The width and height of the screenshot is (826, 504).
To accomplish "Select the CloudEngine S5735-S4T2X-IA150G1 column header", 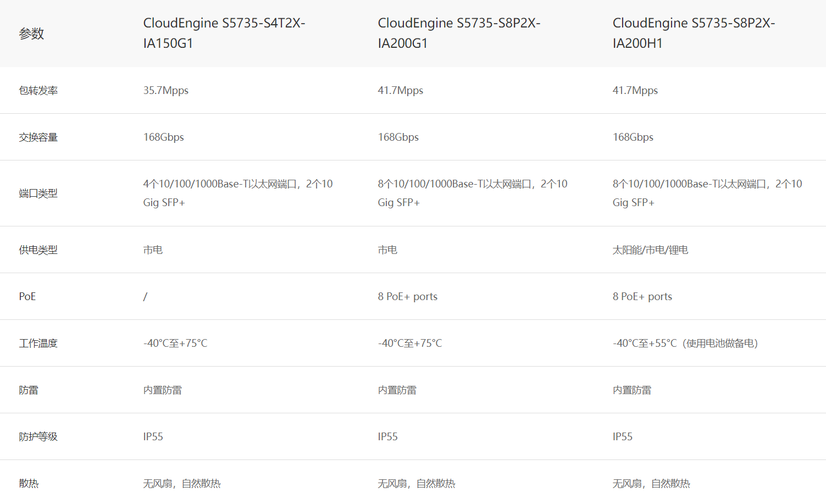I will [x=224, y=33].
